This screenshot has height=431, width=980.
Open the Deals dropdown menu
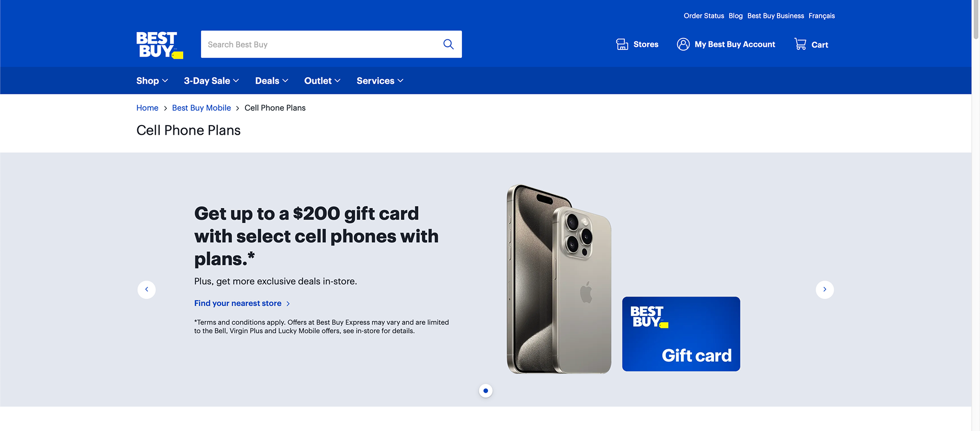tap(272, 81)
